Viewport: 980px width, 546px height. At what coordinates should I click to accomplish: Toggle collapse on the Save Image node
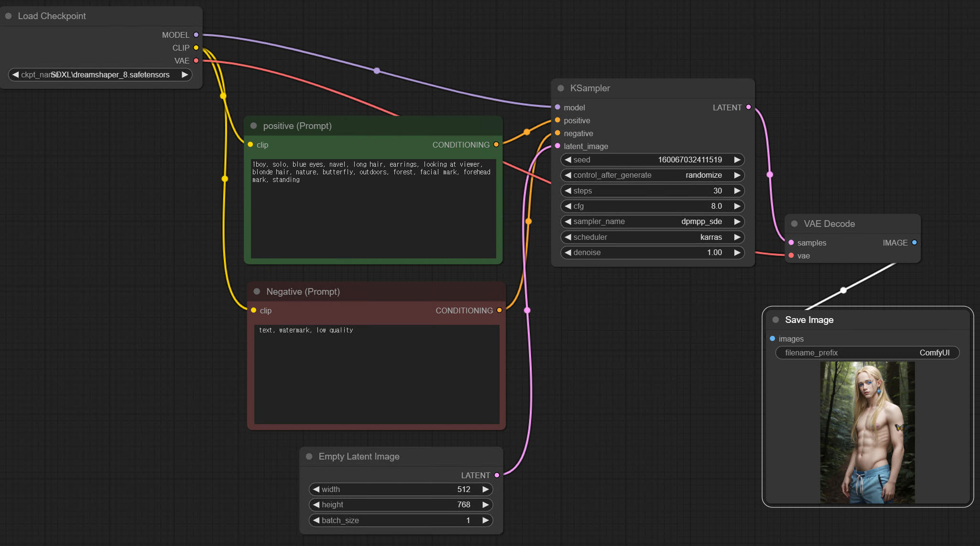coord(776,320)
